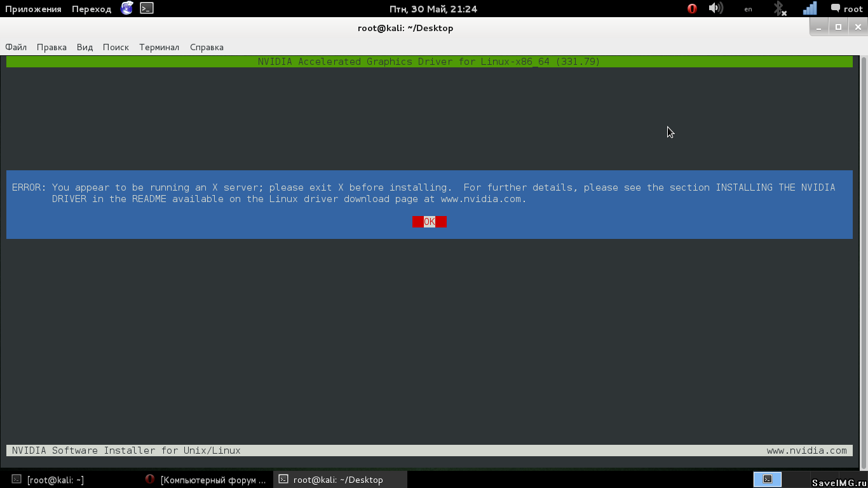Maximize the terminal window

pos(838,27)
